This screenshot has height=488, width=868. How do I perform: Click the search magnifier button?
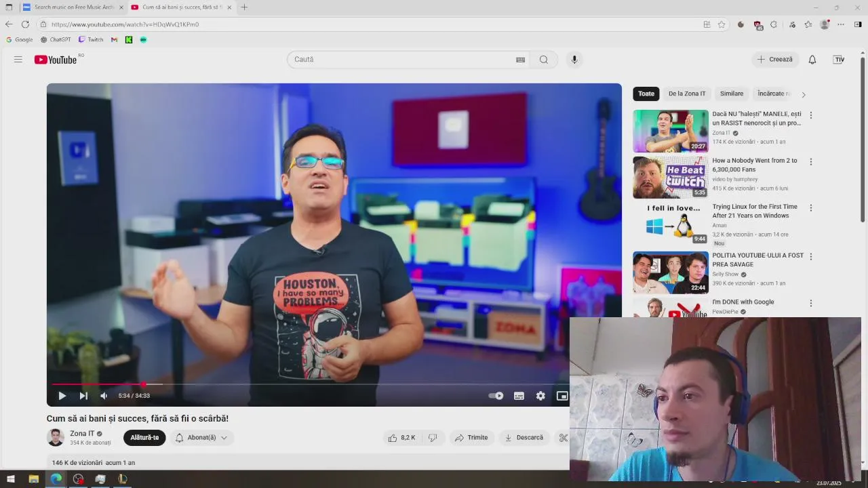coord(544,60)
